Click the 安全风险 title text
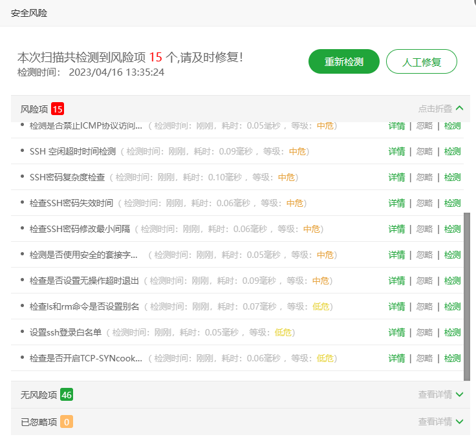 click(x=29, y=13)
